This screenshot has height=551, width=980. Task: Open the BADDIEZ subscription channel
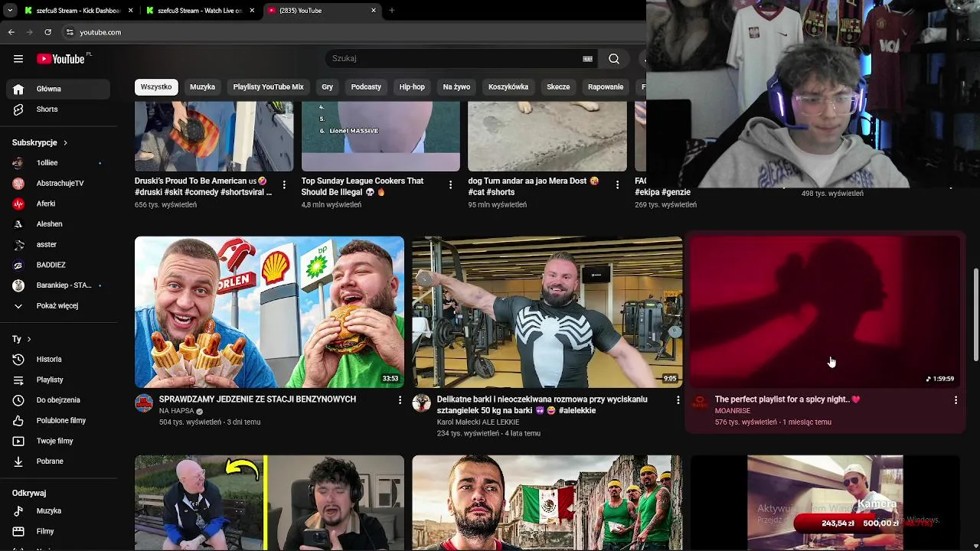pos(58,265)
